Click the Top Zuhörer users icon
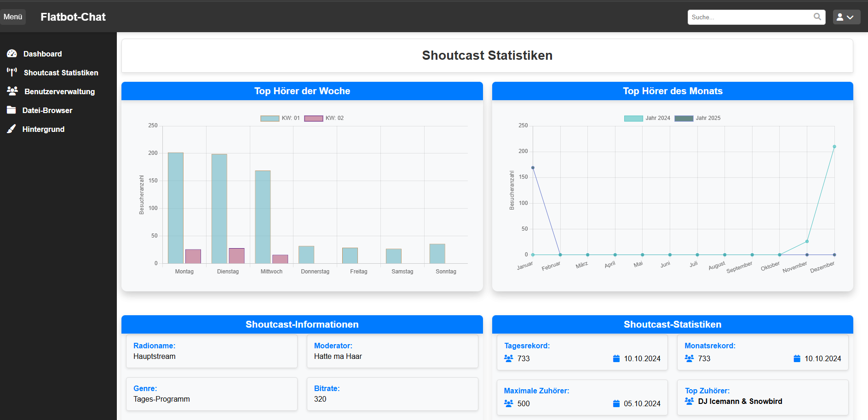868x420 pixels. click(x=689, y=401)
